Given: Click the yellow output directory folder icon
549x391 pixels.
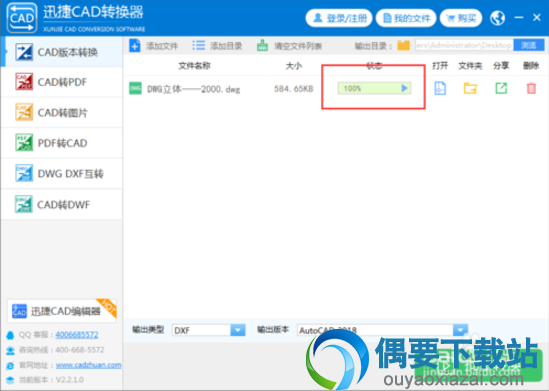Looking at the screenshot, I should [403, 45].
